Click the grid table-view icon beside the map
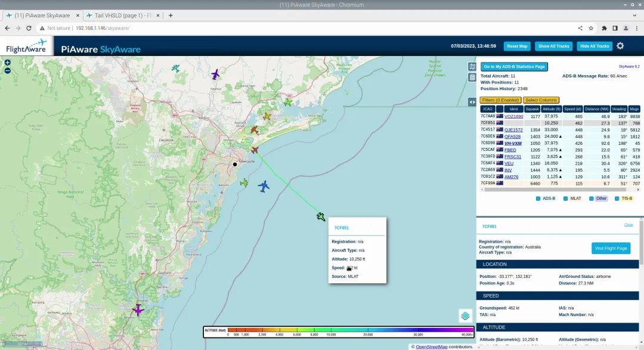Screen dimensions: 644x350 [472, 77]
